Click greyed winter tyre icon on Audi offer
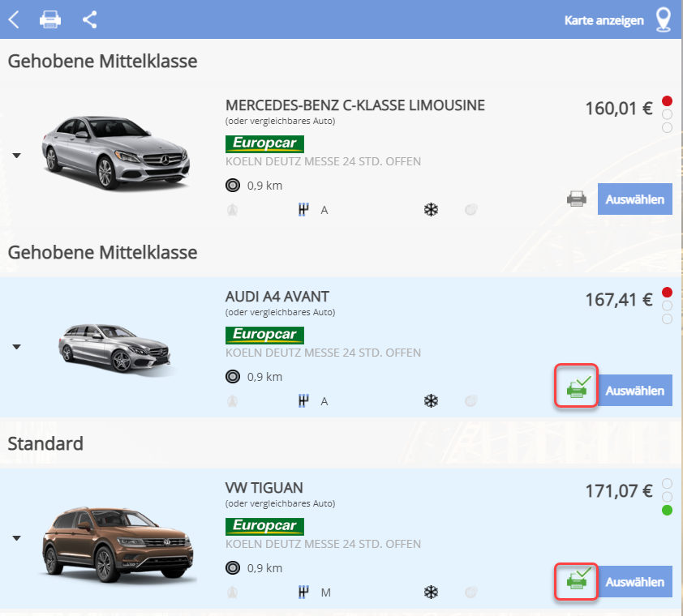The height and width of the screenshot is (616, 683). pos(470,401)
